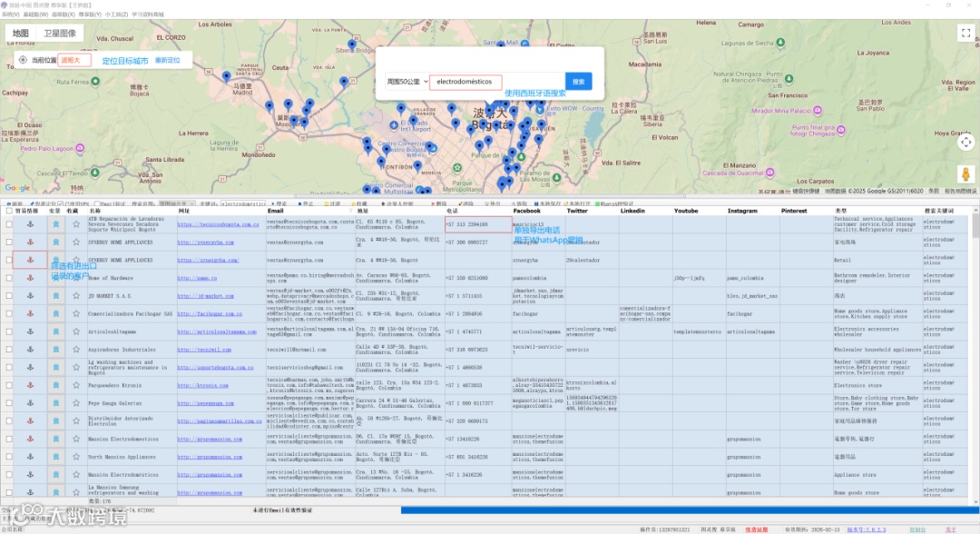
Task: Check the Comercializadora Facihogar SAS row checkbox
Action: (9, 313)
